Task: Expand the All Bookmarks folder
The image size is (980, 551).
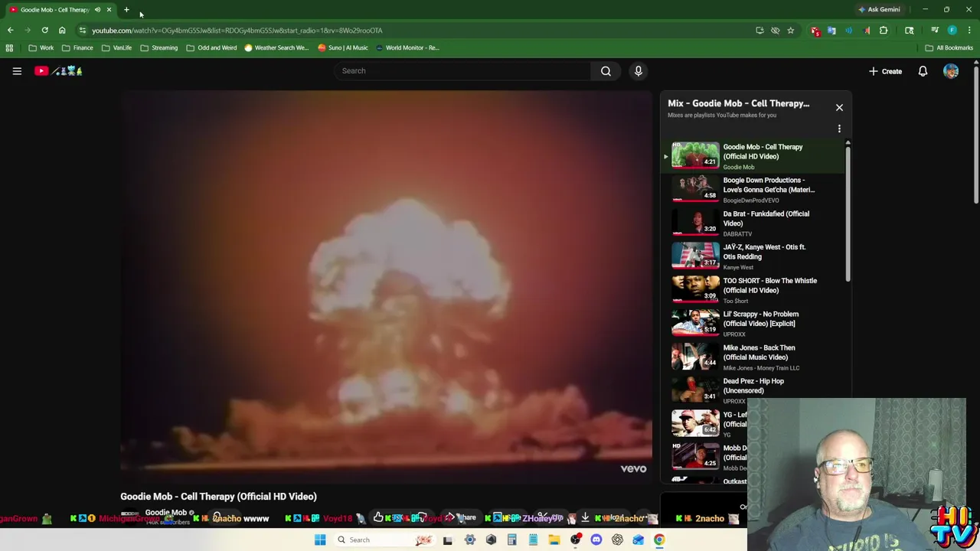Action: pyautogui.click(x=949, y=47)
